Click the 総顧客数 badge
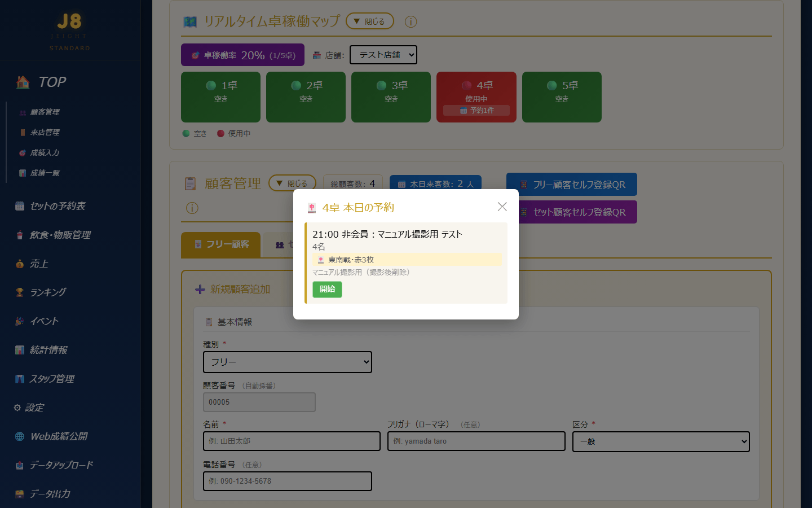The height and width of the screenshot is (508, 812). (x=353, y=184)
